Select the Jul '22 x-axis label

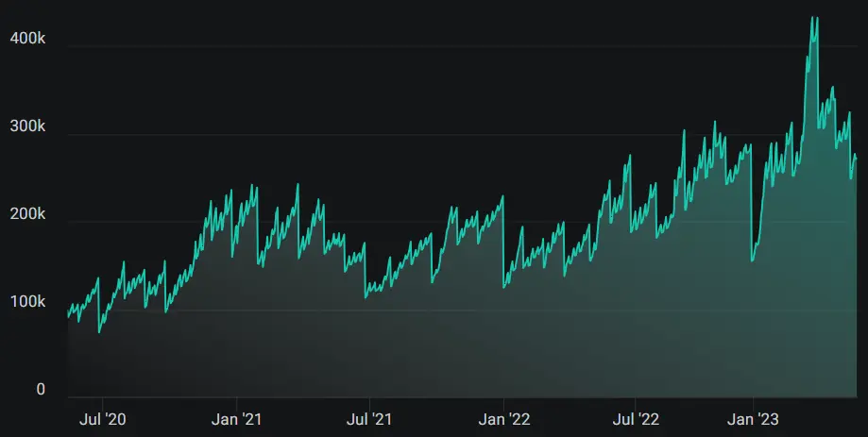coord(636,419)
